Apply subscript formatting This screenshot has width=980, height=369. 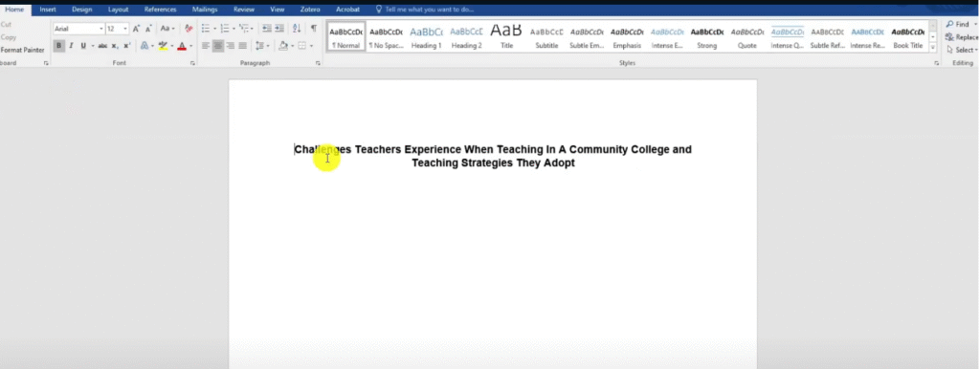[x=115, y=46]
